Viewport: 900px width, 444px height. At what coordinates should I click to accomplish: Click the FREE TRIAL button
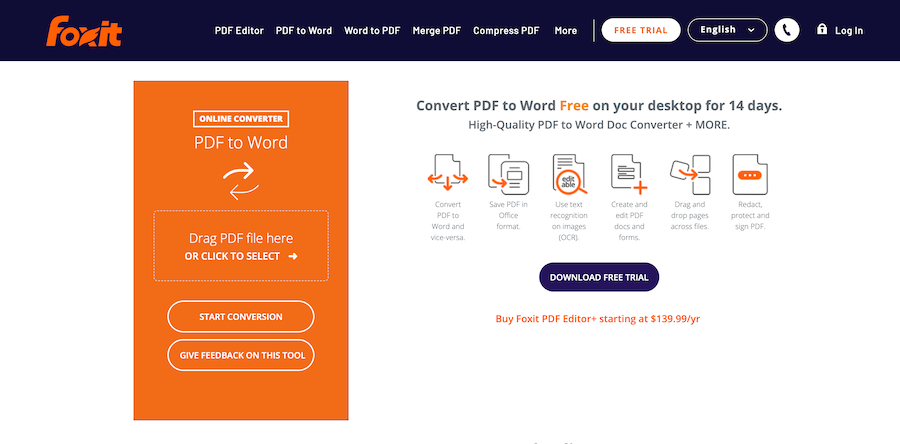641,30
